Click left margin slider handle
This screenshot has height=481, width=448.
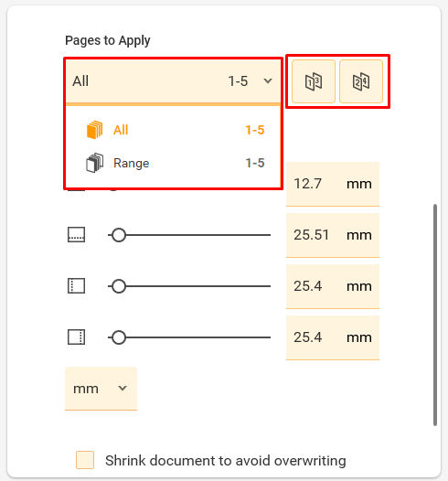[119, 286]
